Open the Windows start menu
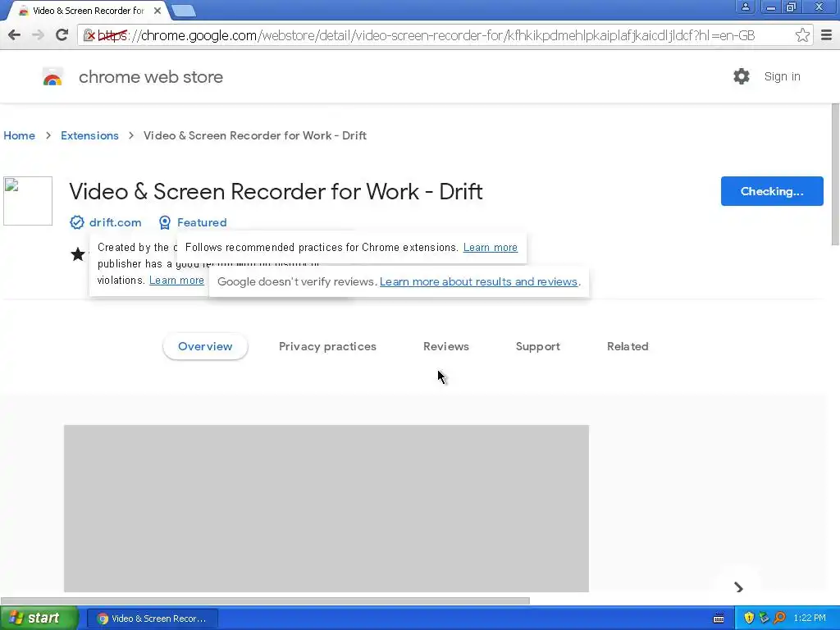 coord(39,619)
